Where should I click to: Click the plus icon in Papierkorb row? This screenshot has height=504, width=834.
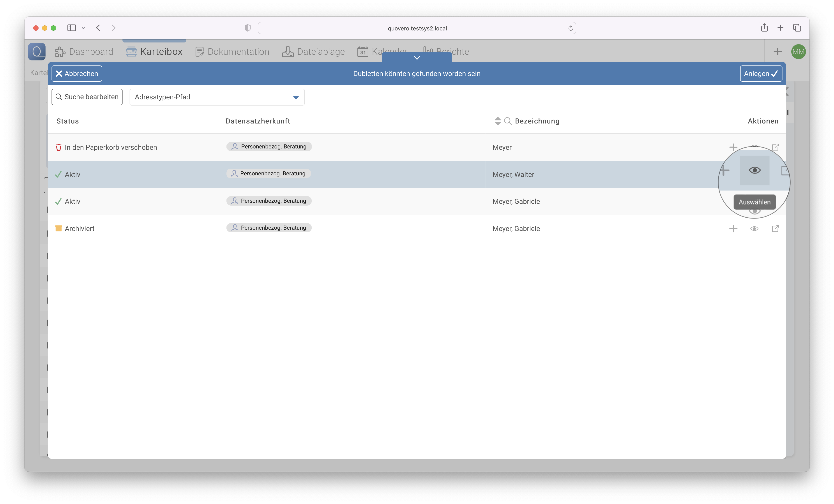[733, 147]
